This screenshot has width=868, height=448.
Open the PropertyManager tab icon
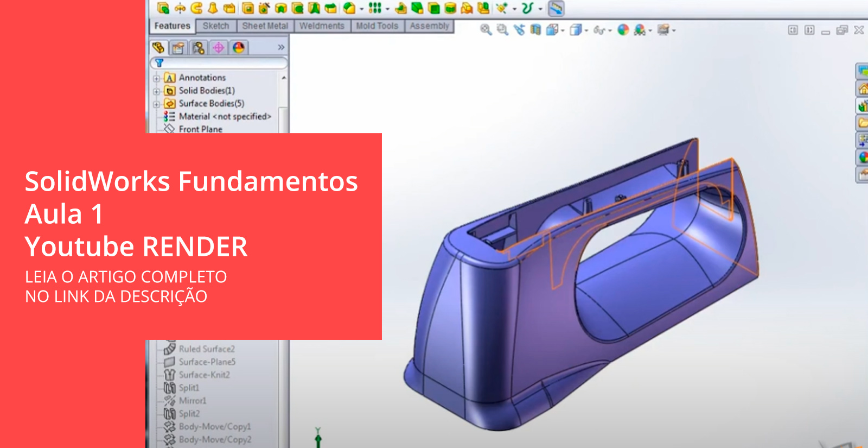point(178,48)
